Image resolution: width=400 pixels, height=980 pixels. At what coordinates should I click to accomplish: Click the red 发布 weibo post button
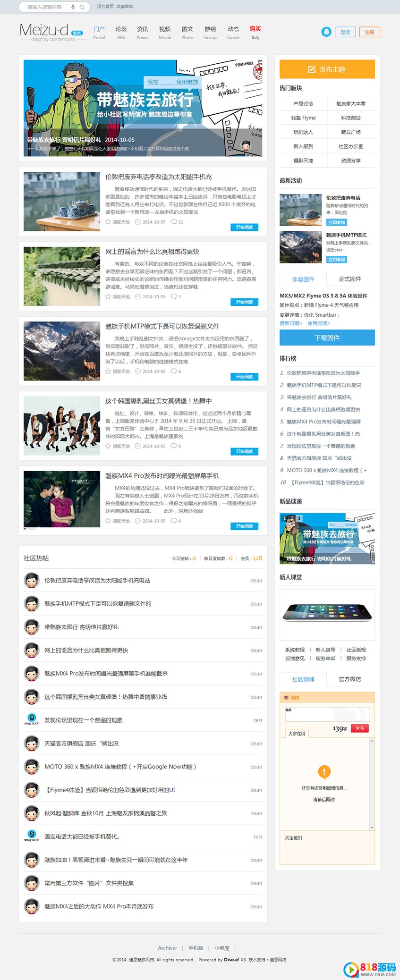coord(360,728)
